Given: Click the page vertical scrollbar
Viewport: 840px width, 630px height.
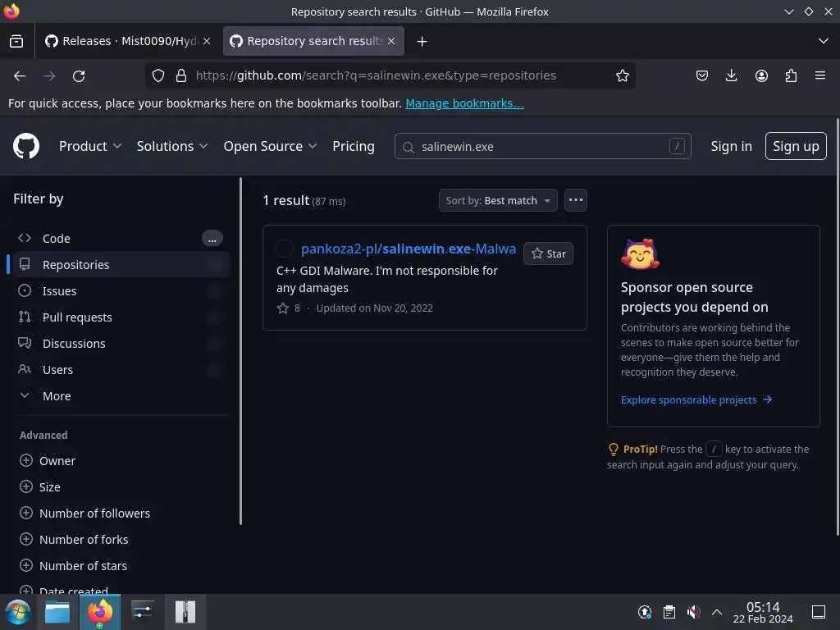Looking at the screenshot, I should pos(837,326).
